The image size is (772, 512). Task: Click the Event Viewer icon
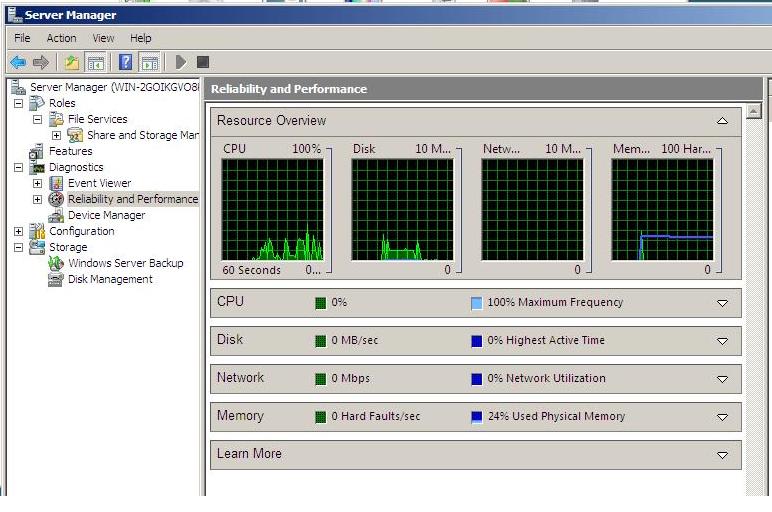pos(56,183)
